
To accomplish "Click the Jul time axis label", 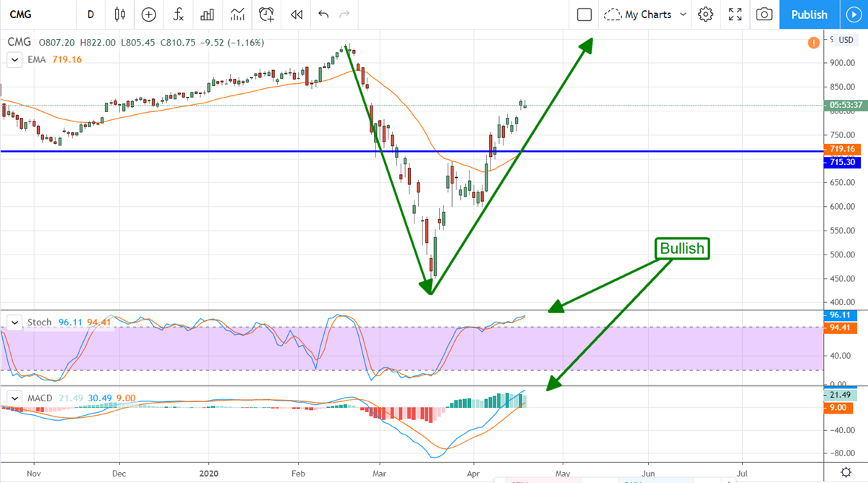I will pyautogui.click(x=742, y=472).
